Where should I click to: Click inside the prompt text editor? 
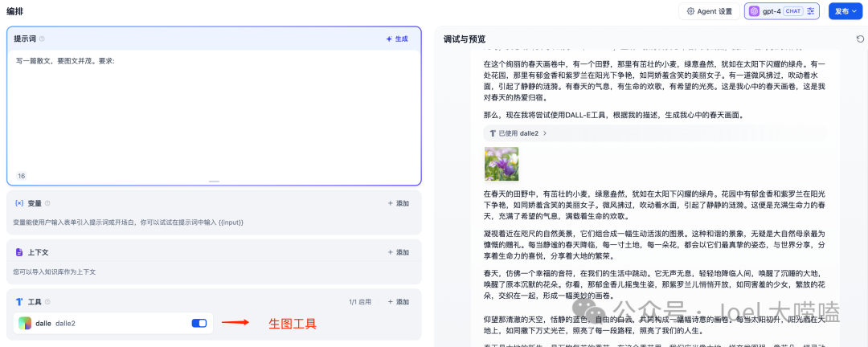214,111
